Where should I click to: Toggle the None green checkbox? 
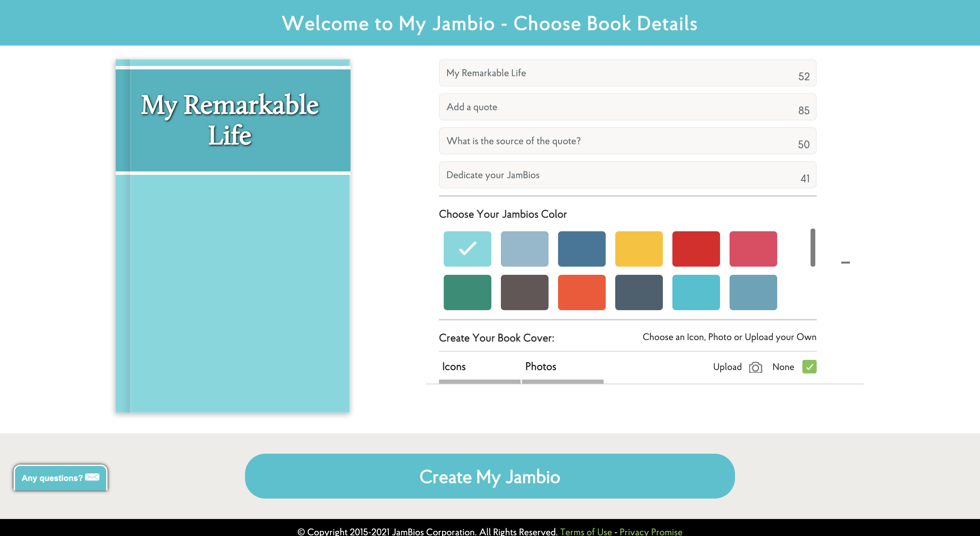coord(809,367)
